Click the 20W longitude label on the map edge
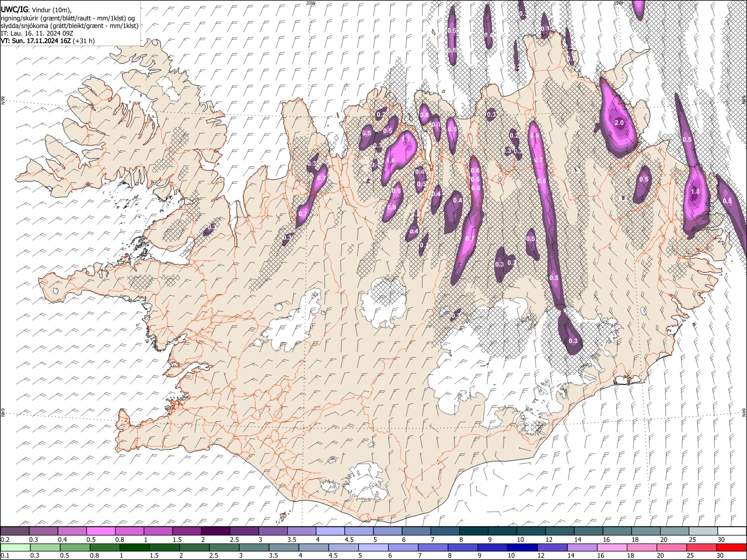The width and height of the screenshot is (747, 560). coord(310,3)
